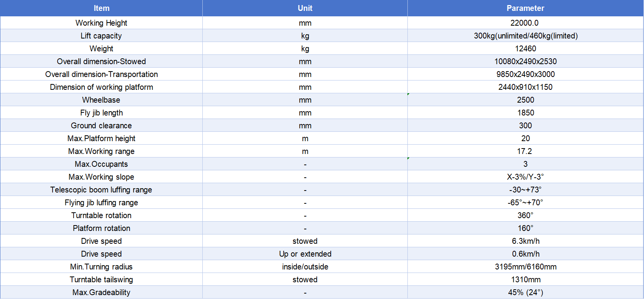Click the Drive speed cell in the stowed row
This screenshot has width=644, height=299.
click(x=101, y=241)
